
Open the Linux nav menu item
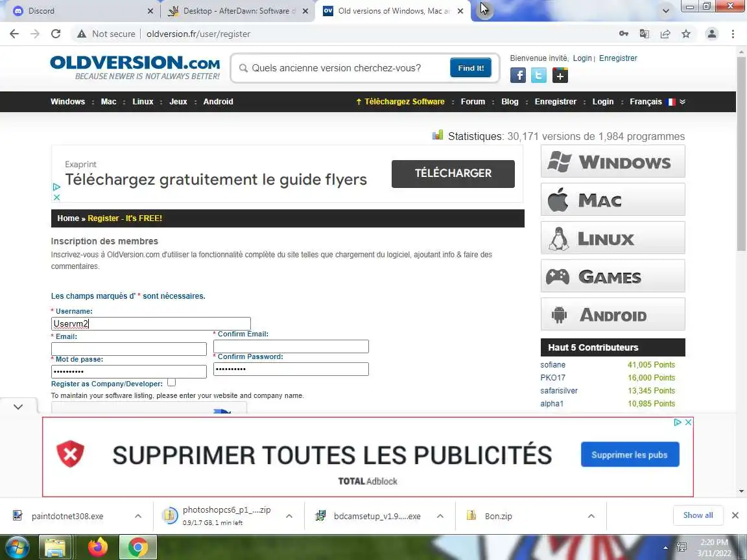pyautogui.click(x=143, y=102)
